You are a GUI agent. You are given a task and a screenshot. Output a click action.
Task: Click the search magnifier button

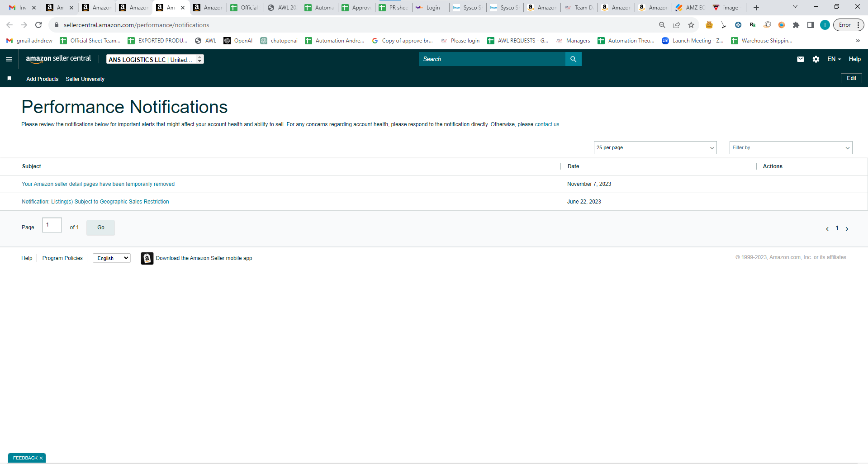pyautogui.click(x=573, y=59)
